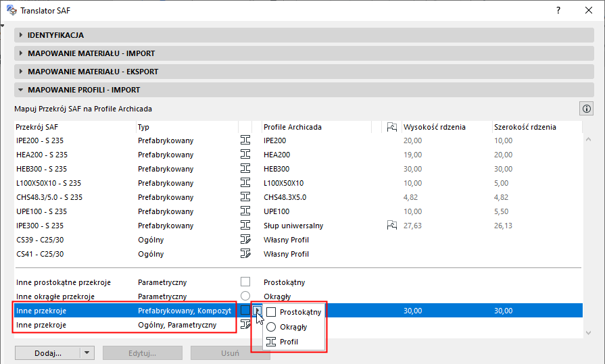Click the rectangle icon for Inne prostokątne przekroje
This screenshot has width=605, height=364.
pos(245,282)
